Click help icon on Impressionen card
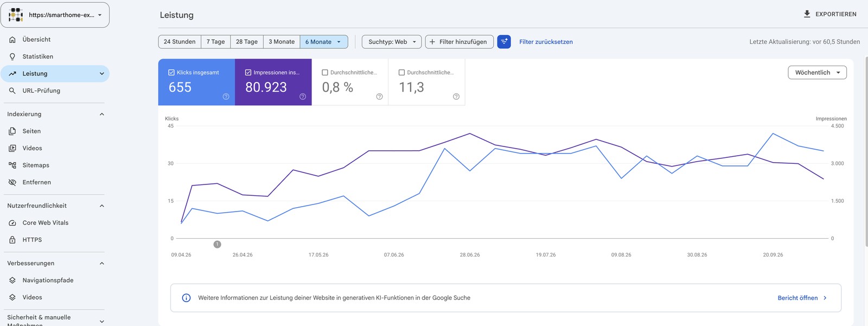Image resolution: width=868 pixels, height=326 pixels. [303, 97]
